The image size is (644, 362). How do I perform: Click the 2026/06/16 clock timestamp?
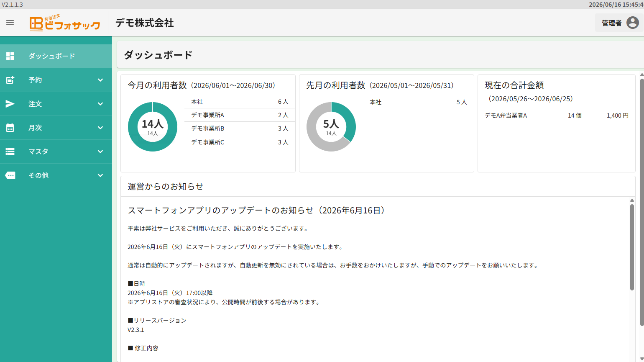coord(616,5)
